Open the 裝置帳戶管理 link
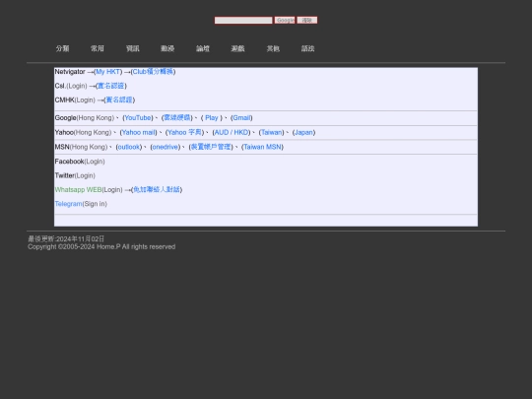This screenshot has width=532, height=399. click(211, 147)
